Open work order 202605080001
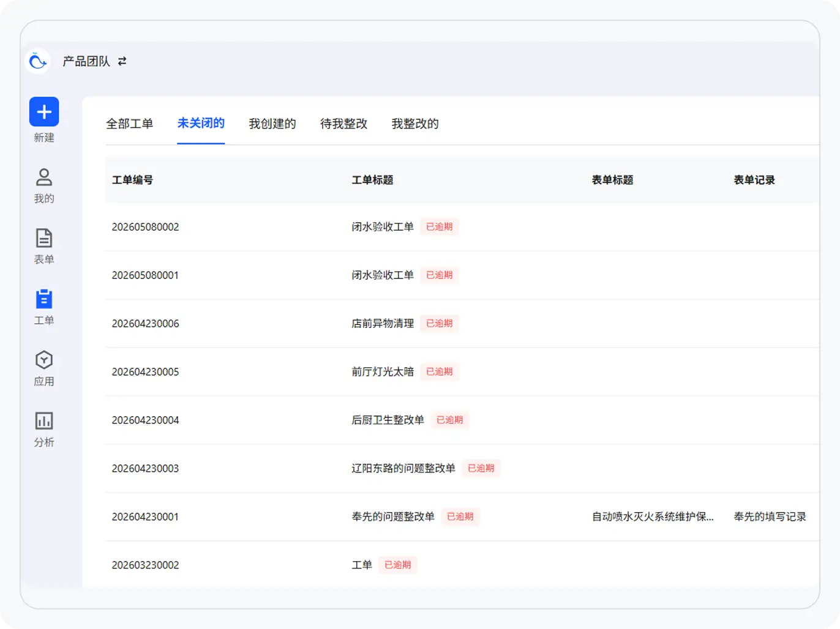The width and height of the screenshot is (840, 629). [146, 275]
